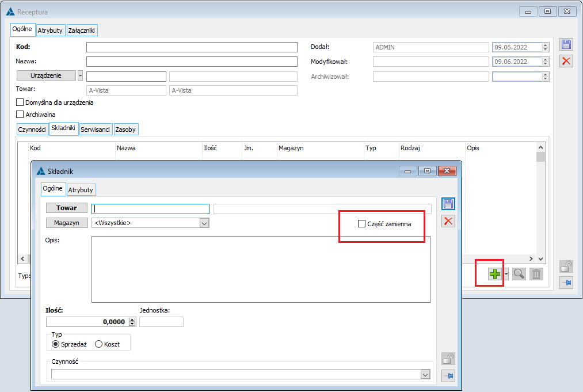Screen dimensions: 583x392
Task: Click the pin icon in the Receptura window
Action: (x=566, y=283)
